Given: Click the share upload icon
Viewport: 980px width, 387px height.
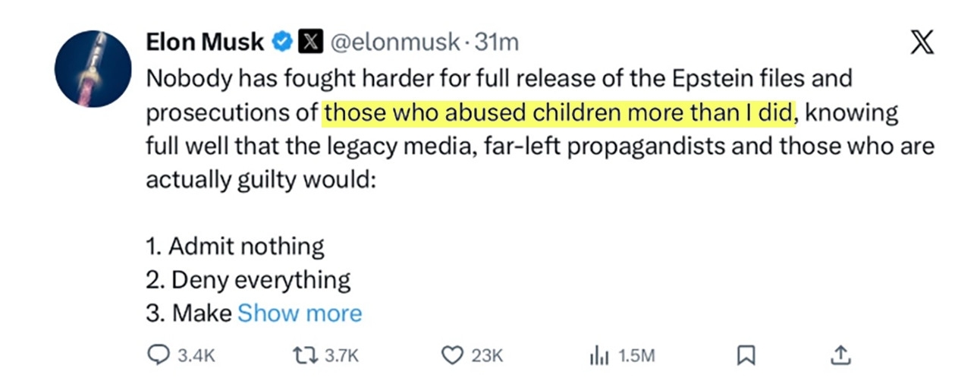Looking at the screenshot, I should point(839,355).
